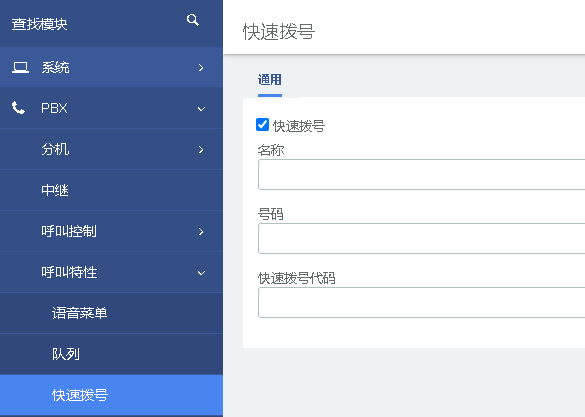The width and height of the screenshot is (585, 417).
Task: Open the 分机 menu label
Action: [55, 149]
